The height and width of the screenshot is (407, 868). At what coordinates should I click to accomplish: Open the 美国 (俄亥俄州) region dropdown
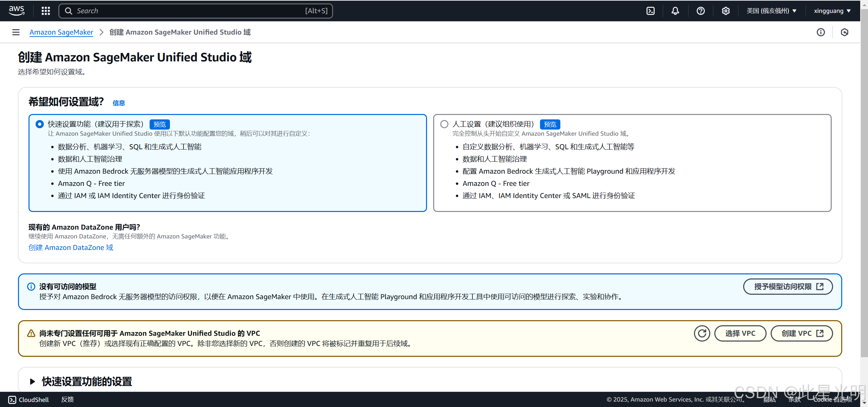click(x=771, y=11)
